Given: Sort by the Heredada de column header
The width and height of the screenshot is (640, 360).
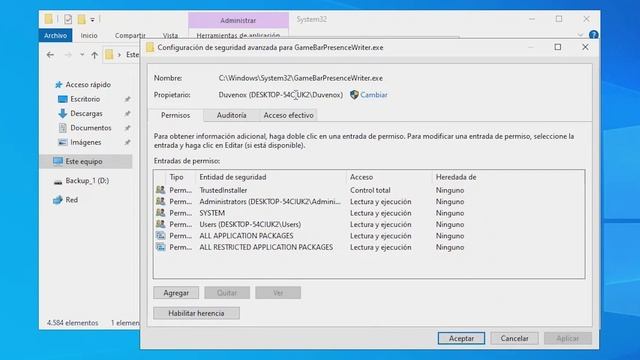Looking at the screenshot, I should pos(456,177).
